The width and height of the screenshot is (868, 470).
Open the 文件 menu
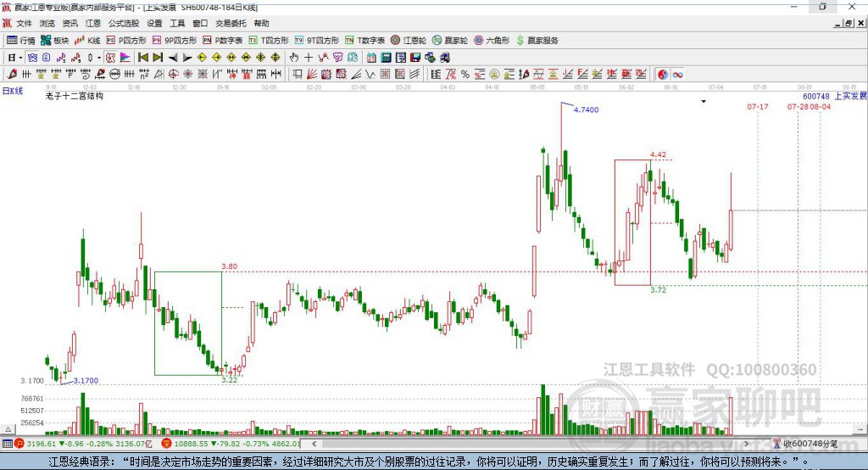[x=24, y=23]
